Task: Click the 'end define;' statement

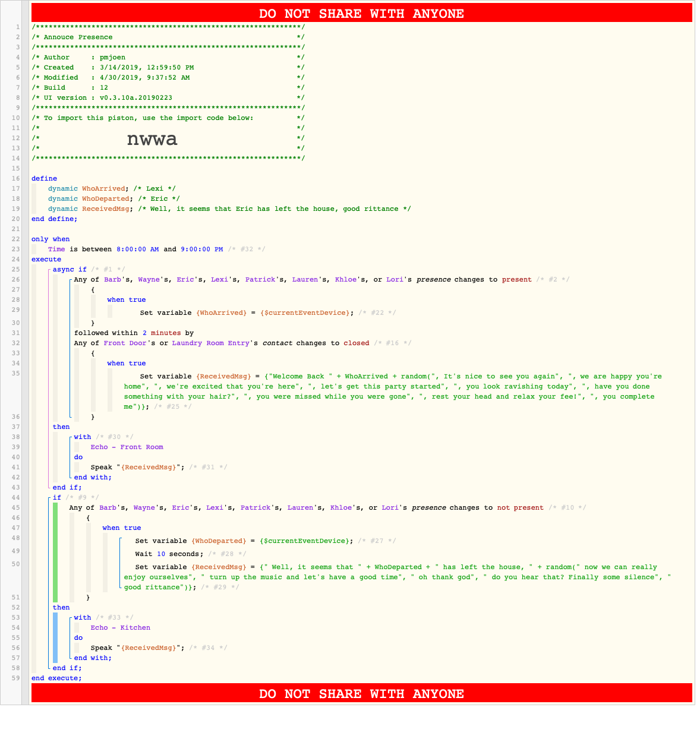Action: (55, 219)
